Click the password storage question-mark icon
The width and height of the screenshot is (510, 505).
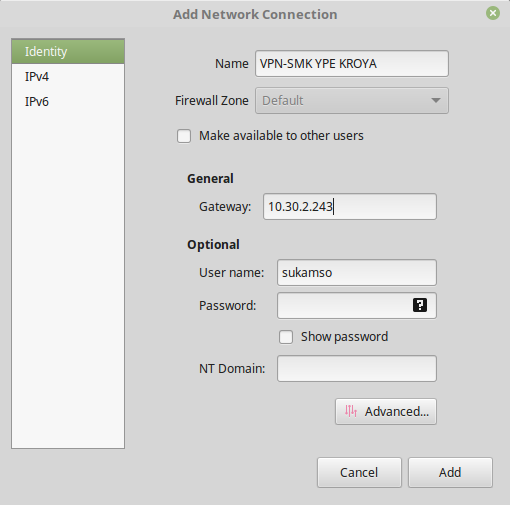[420, 305]
